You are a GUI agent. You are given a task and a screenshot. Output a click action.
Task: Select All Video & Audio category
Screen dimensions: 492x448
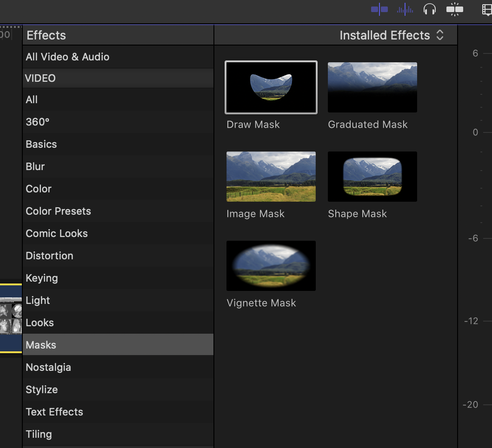click(x=118, y=57)
